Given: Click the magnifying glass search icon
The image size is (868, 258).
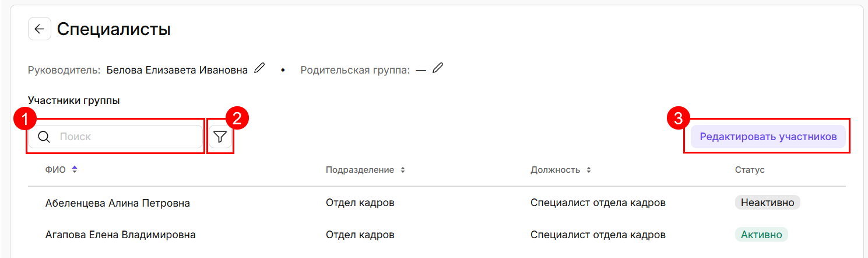Looking at the screenshot, I should pos(44,137).
